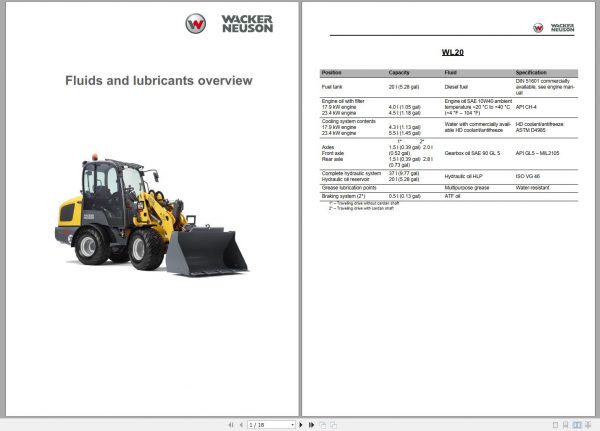The width and height of the screenshot is (600, 431).
Task: Click the 'Water-resistant' cell
Action: tap(532, 188)
